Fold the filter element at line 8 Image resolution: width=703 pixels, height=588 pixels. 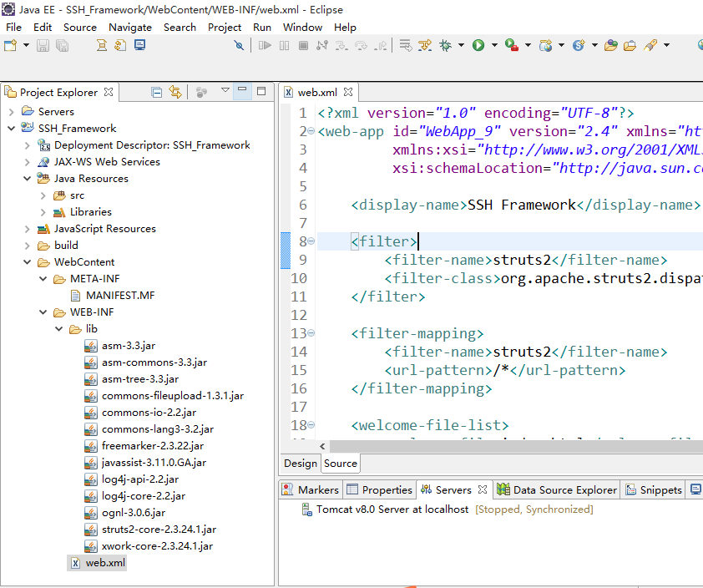click(311, 241)
